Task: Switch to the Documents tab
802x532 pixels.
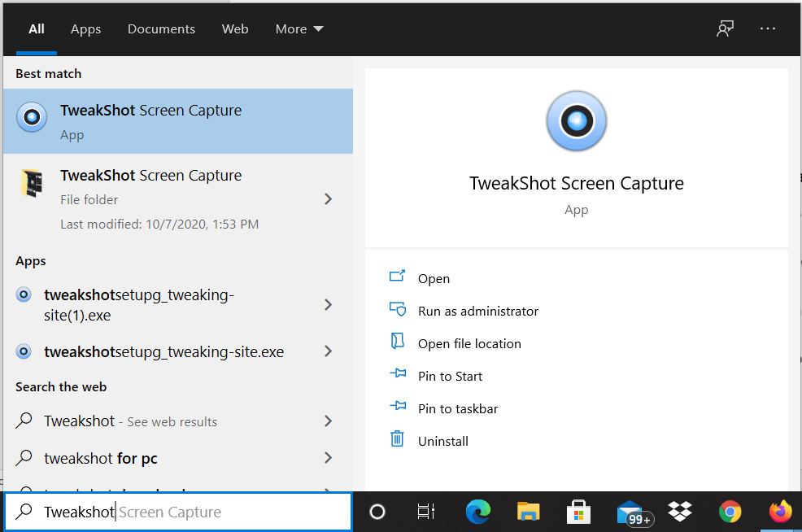Action: coord(161,28)
